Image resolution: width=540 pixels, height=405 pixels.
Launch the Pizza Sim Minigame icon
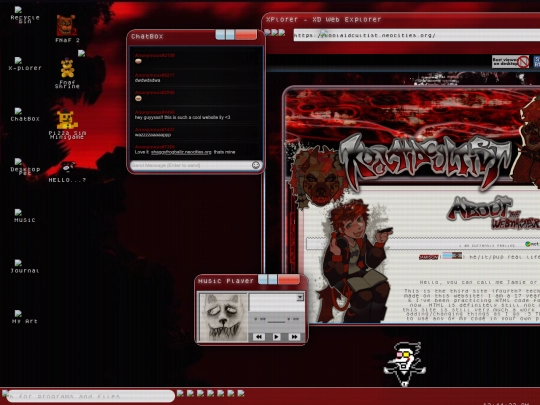(x=67, y=125)
